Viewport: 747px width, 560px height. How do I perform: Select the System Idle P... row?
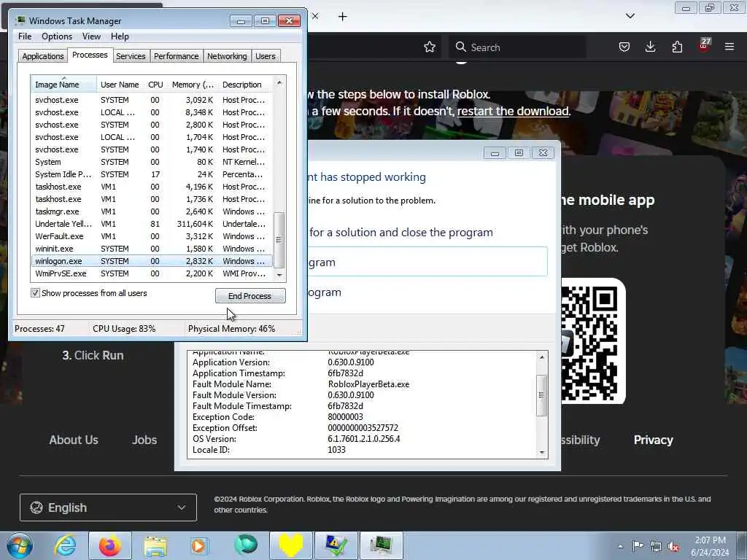(152, 174)
